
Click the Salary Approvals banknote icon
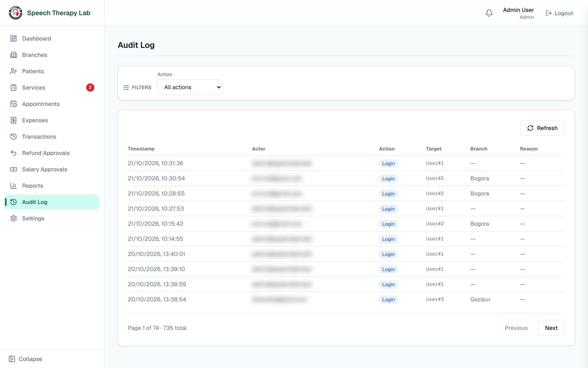(13, 169)
